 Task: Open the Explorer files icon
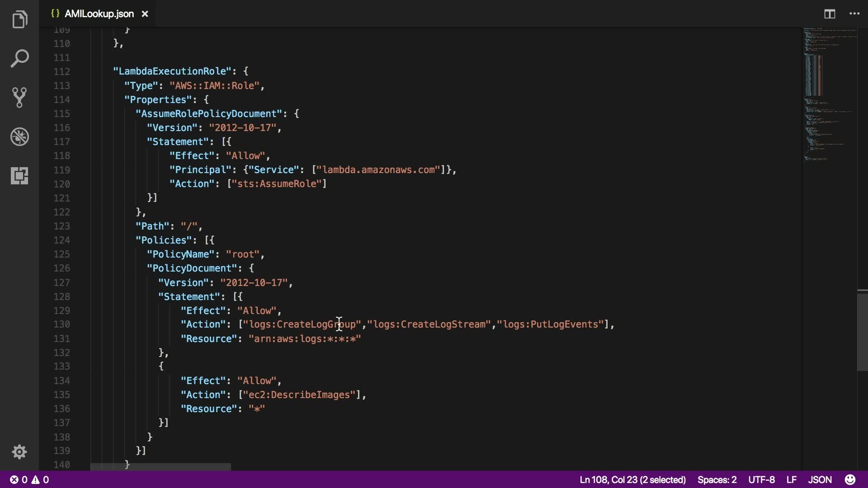tap(19, 20)
